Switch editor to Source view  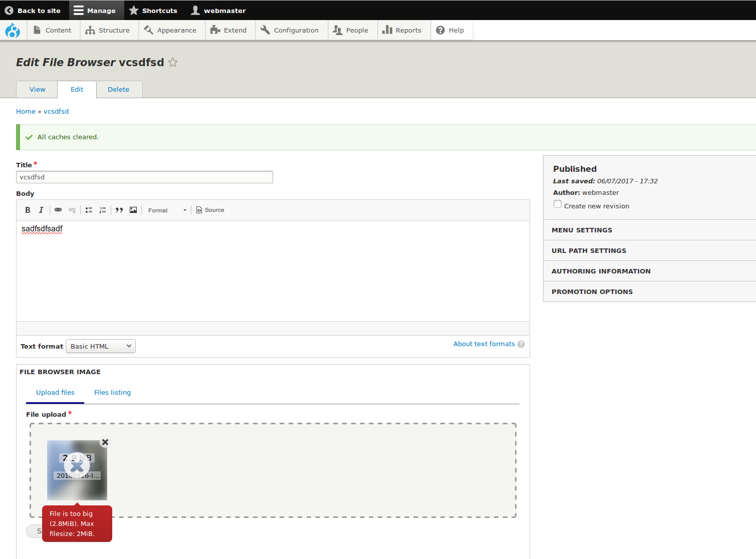click(x=210, y=210)
